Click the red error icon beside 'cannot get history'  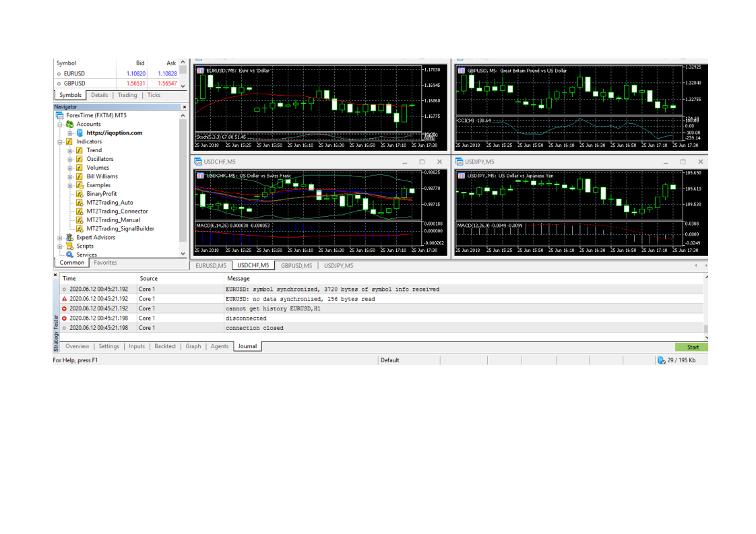64,308
